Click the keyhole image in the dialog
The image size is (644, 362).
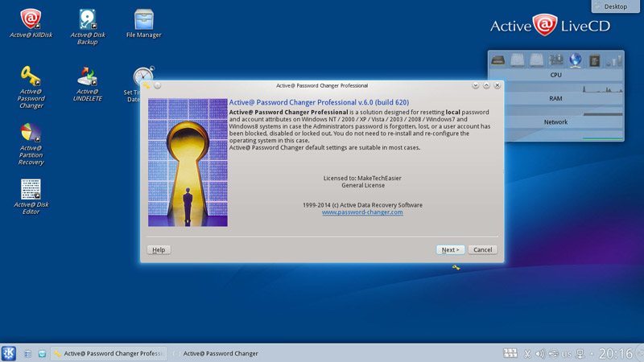[x=188, y=162]
